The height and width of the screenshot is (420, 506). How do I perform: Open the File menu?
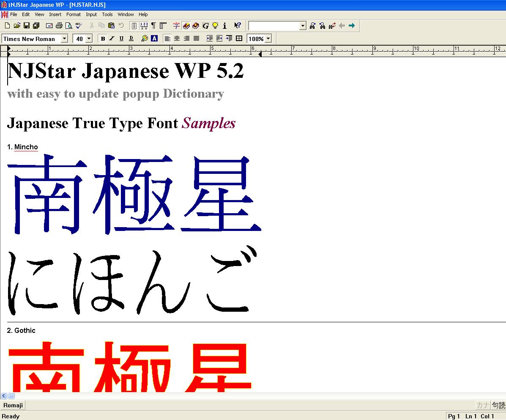point(14,14)
